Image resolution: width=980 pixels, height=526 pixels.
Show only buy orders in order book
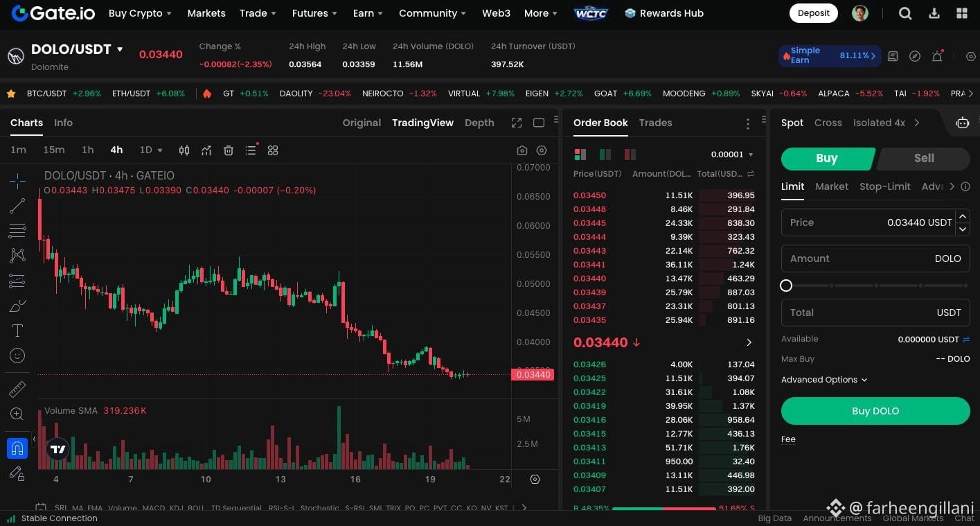point(605,155)
